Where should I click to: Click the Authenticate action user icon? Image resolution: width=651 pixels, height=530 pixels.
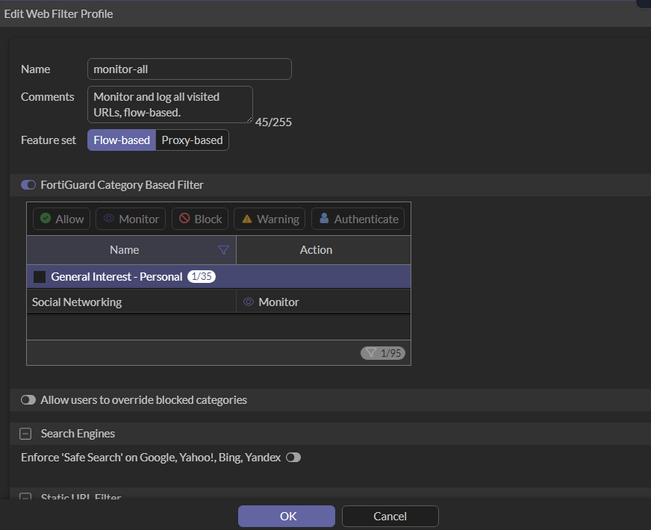pos(324,219)
